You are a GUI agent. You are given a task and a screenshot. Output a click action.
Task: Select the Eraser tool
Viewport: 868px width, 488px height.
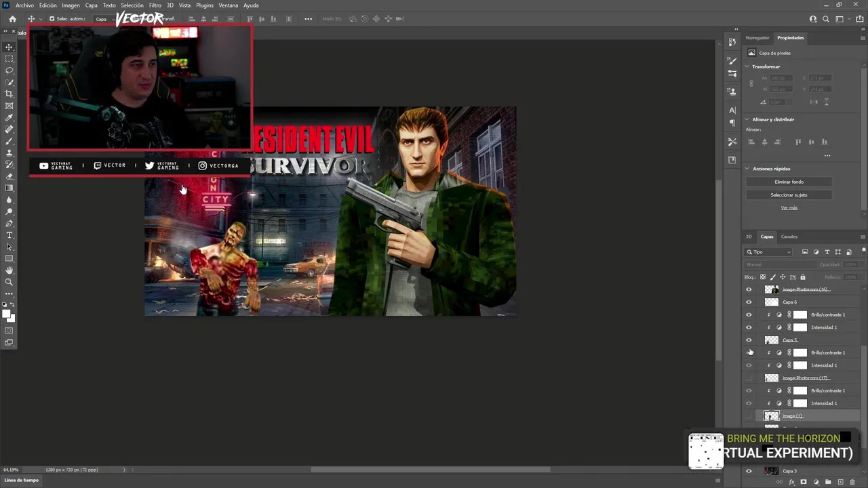9,176
